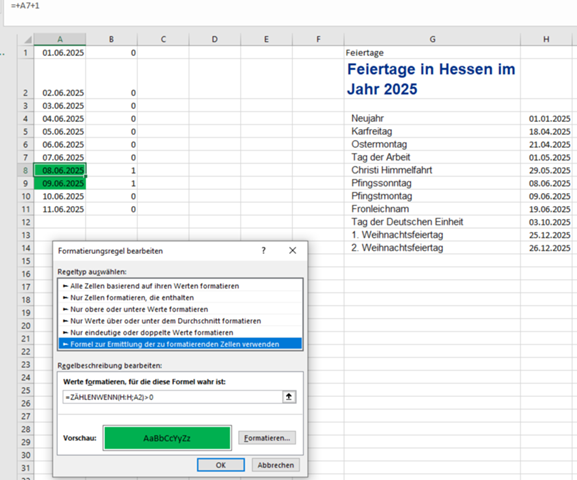This screenshot has width=577, height=480.
Task: Select green cell 08.06.2025 in column A
Action: pos(60,170)
